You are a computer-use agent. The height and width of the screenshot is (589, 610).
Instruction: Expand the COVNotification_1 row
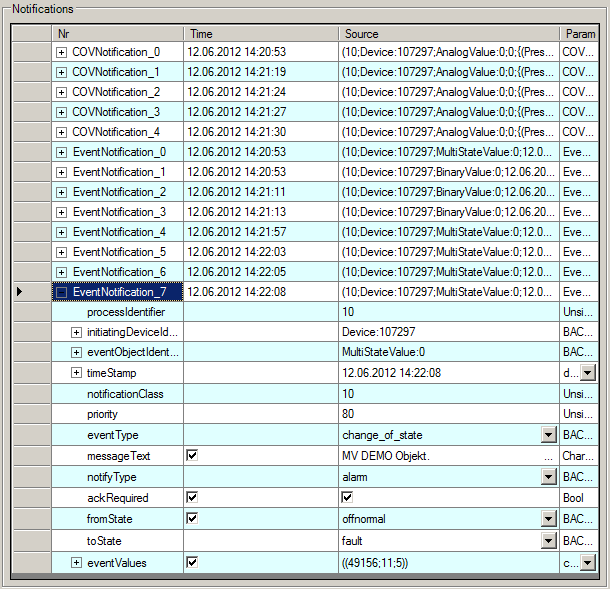coord(61,72)
